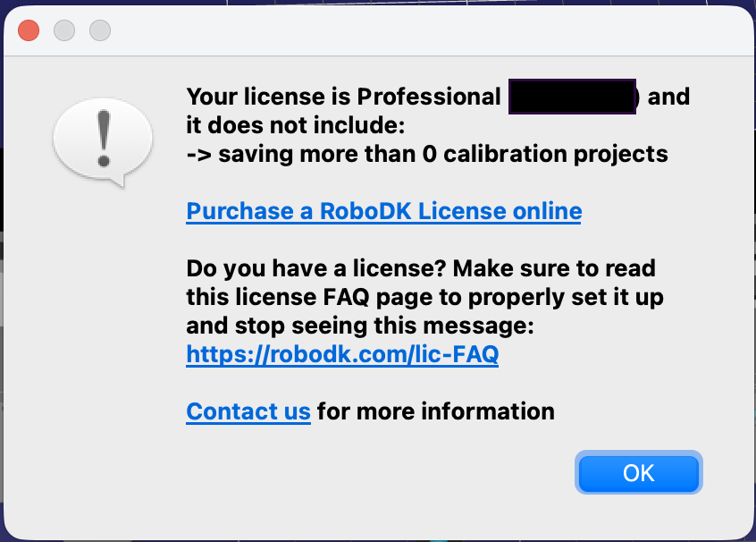Click the "->" arrow before "saving"
The height and width of the screenshot is (542, 756).
click(198, 153)
